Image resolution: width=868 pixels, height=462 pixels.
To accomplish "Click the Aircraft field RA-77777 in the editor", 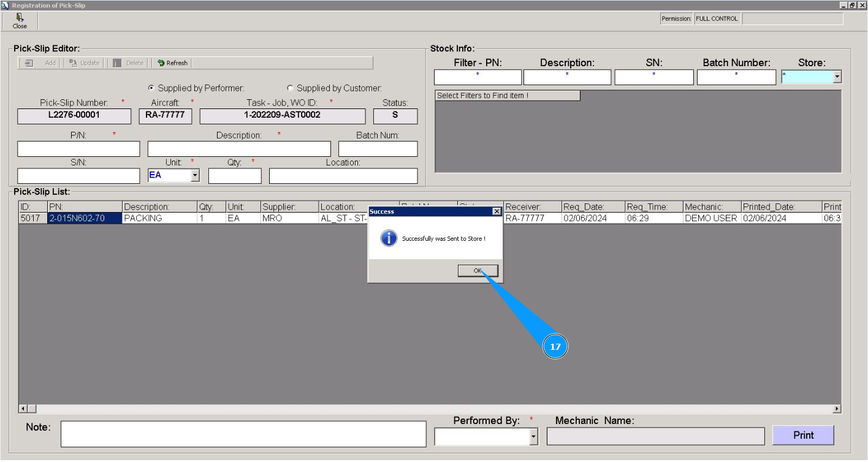I will click(x=165, y=116).
